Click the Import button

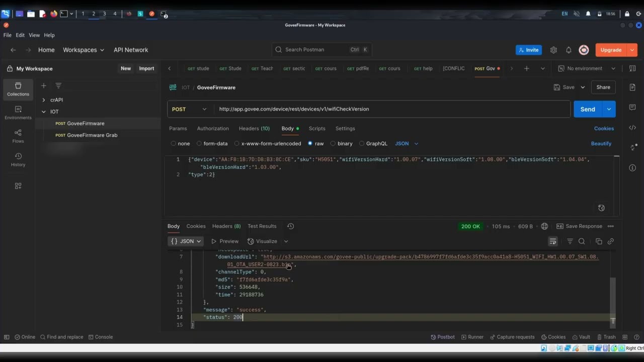tap(146, 68)
